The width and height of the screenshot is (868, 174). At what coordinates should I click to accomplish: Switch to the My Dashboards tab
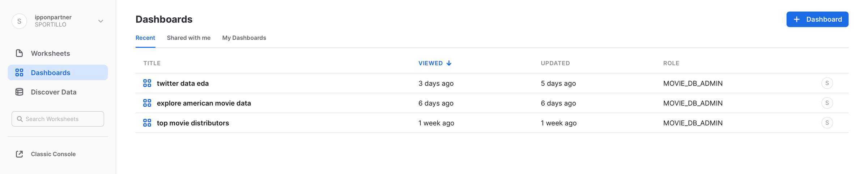click(x=244, y=38)
